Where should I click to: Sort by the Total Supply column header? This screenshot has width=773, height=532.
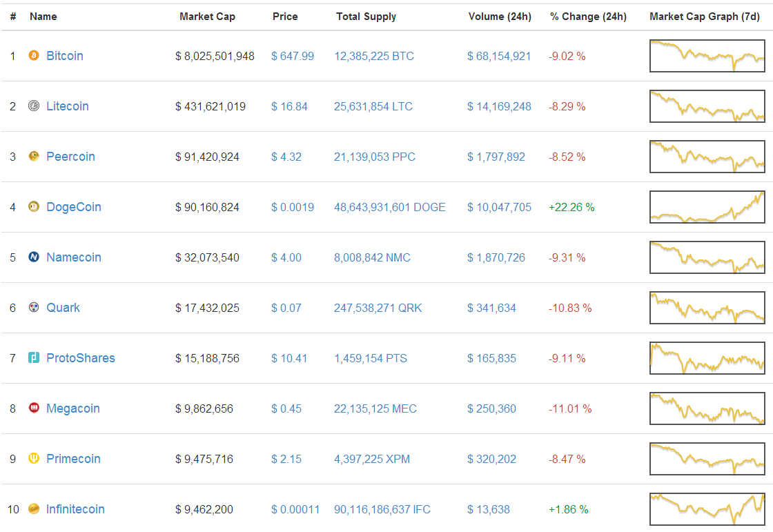(x=366, y=17)
